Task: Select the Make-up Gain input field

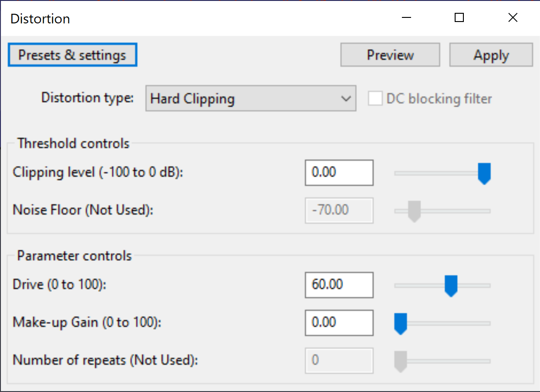Action: 339,322
